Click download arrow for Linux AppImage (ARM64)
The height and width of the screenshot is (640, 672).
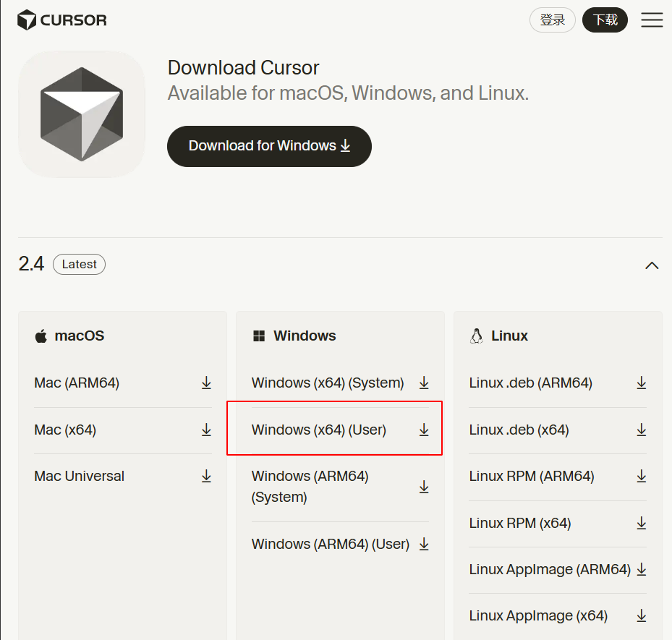(642, 569)
